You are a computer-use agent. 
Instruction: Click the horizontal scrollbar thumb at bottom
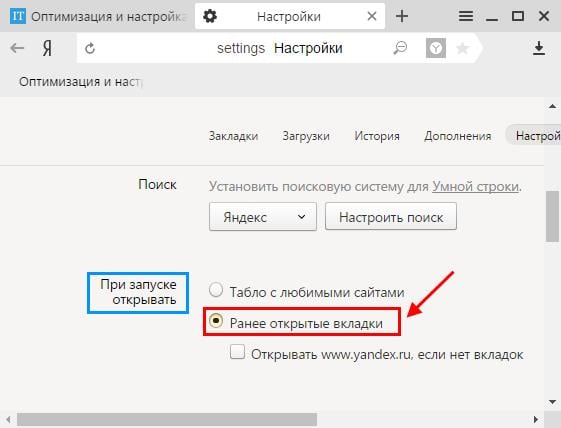pos(167,420)
